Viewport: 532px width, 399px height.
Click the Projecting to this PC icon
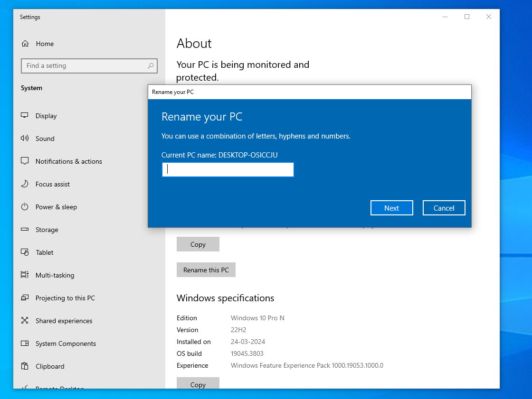(x=25, y=297)
